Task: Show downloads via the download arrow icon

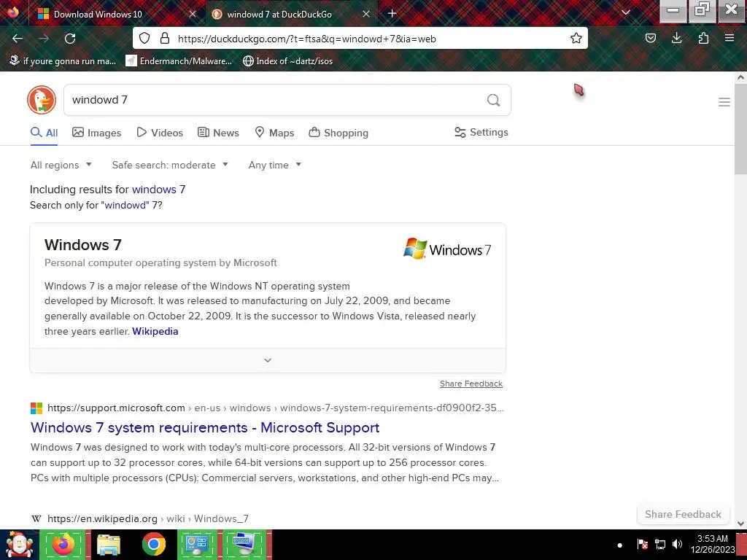Action: [676, 38]
